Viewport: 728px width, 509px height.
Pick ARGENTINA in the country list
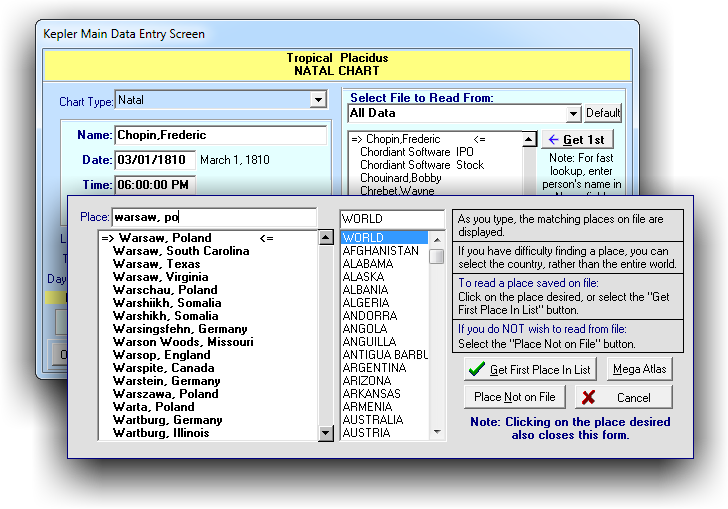pos(376,368)
